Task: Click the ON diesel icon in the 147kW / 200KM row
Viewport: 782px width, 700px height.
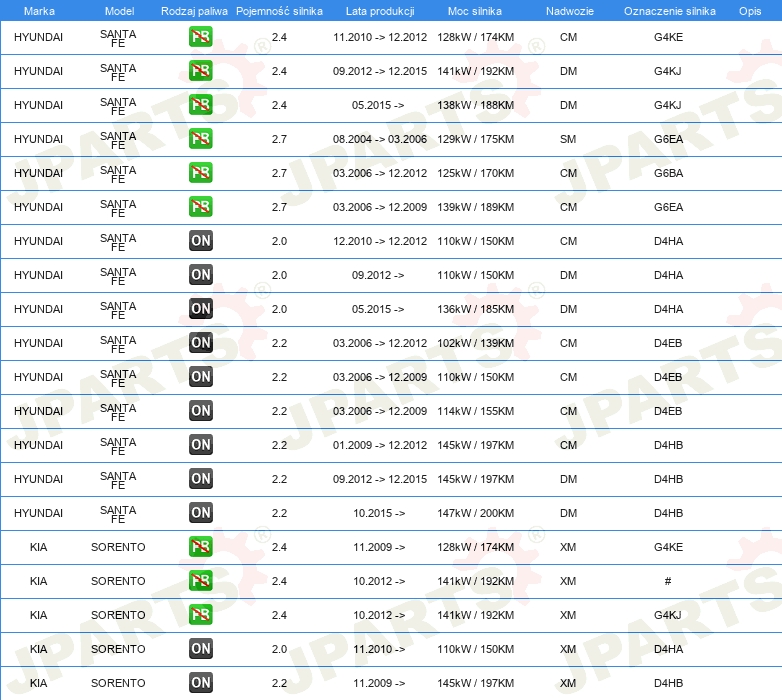Action: tap(200, 513)
